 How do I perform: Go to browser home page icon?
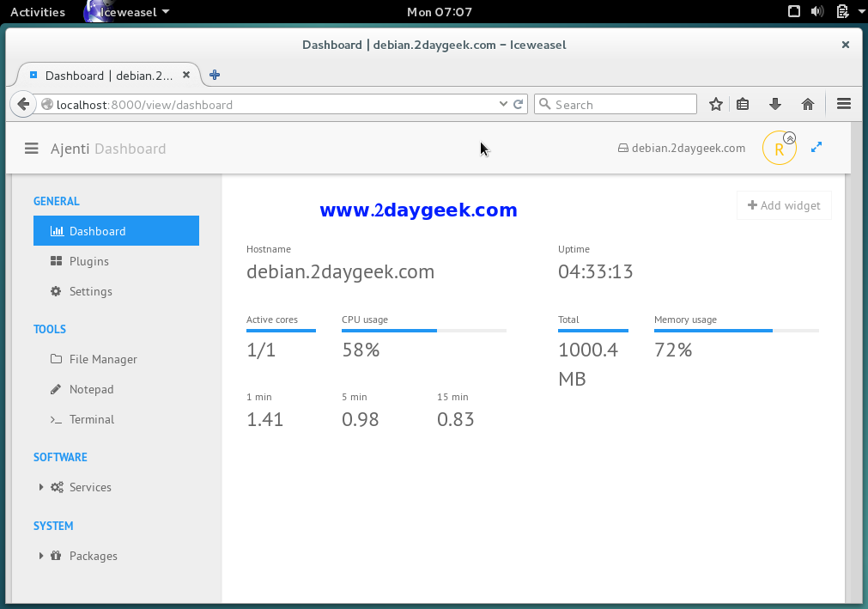tap(808, 104)
